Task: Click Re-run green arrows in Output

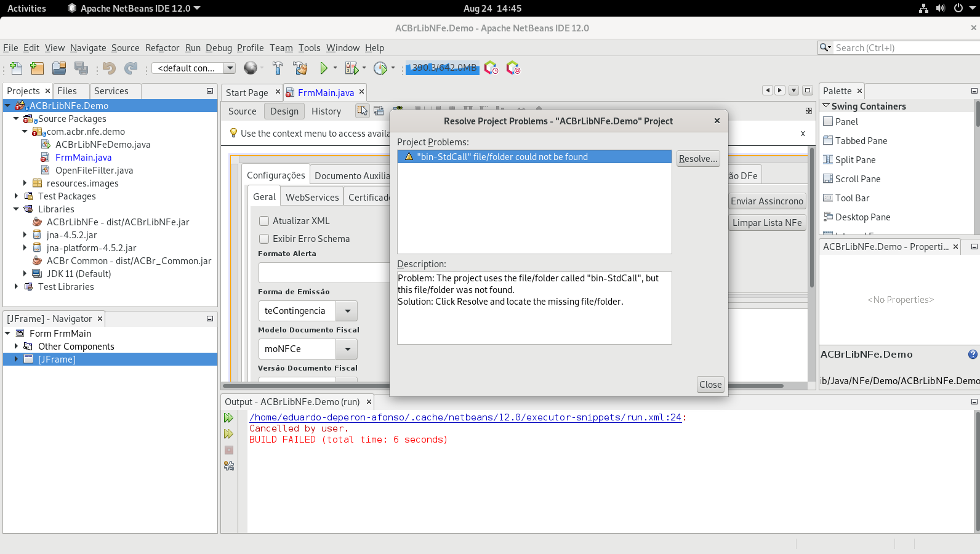Action: [x=229, y=418]
